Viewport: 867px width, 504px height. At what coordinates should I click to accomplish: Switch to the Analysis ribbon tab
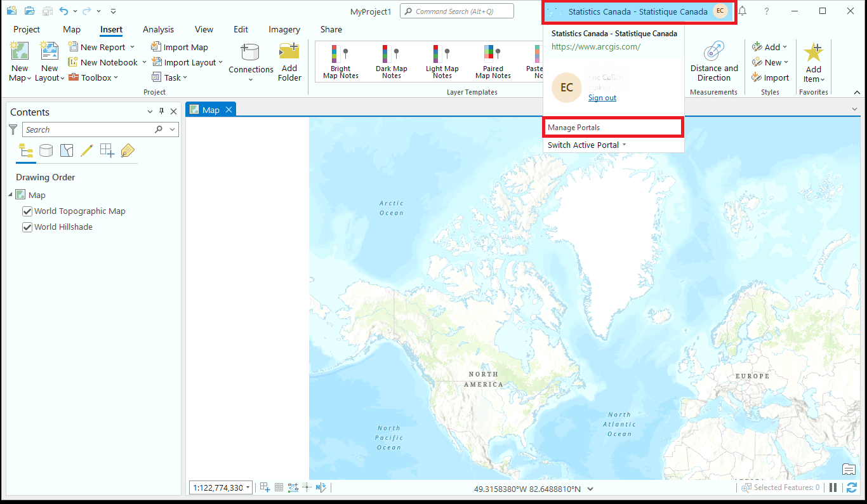[158, 29]
